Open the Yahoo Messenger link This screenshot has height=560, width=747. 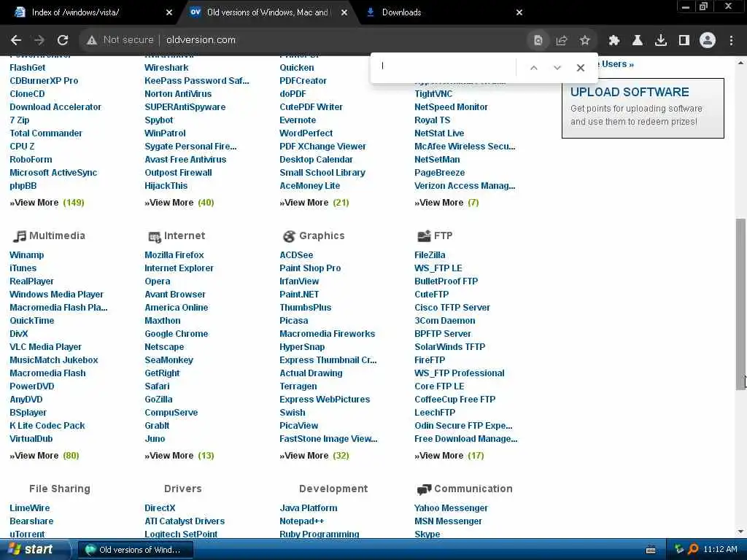451,508
